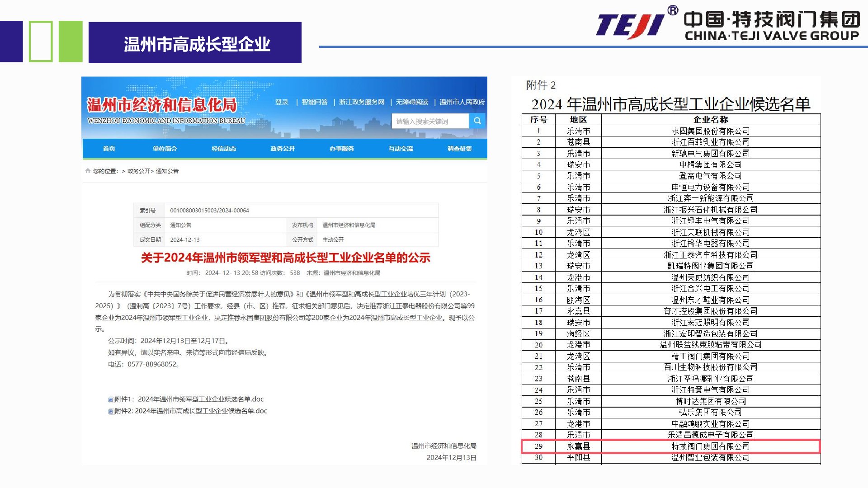Click the 百川生物科技股份有限公司 table cell
868x488 pixels.
tap(711, 367)
